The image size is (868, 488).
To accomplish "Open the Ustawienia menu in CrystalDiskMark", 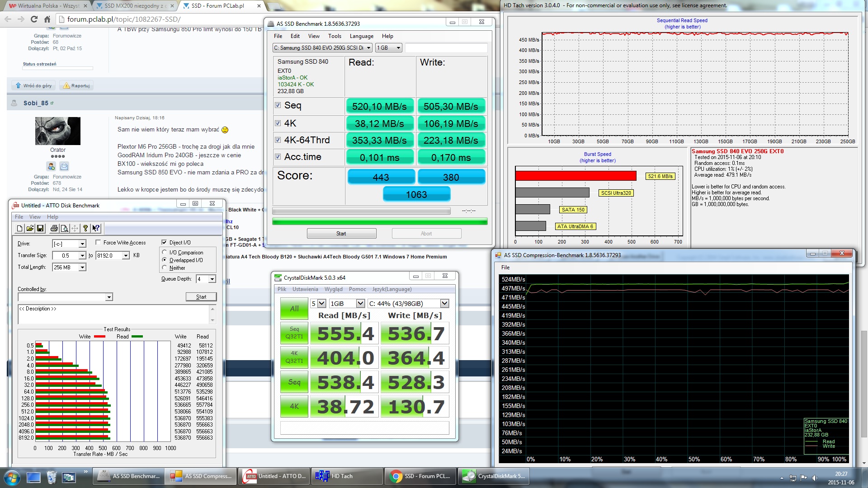I will pyautogui.click(x=305, y=289).
